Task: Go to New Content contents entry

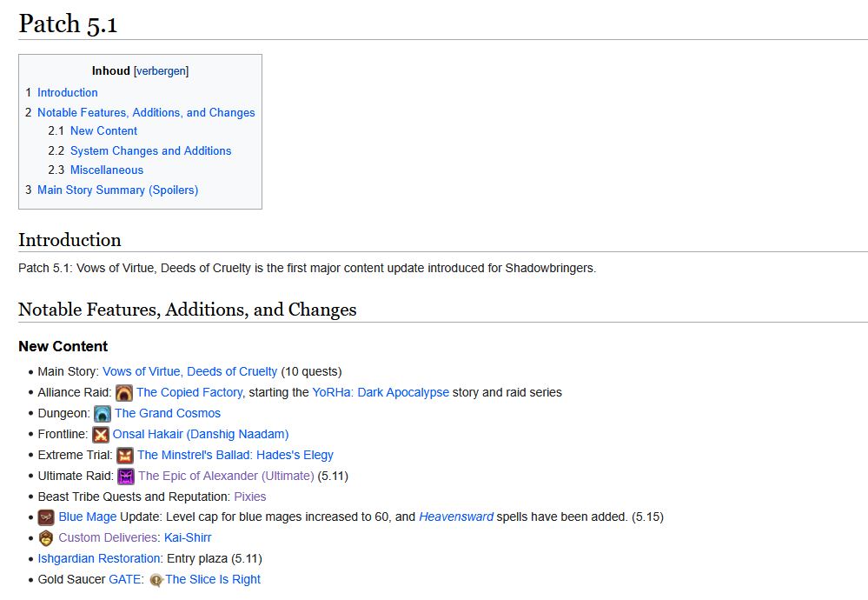Action: [x=103, y=130]
